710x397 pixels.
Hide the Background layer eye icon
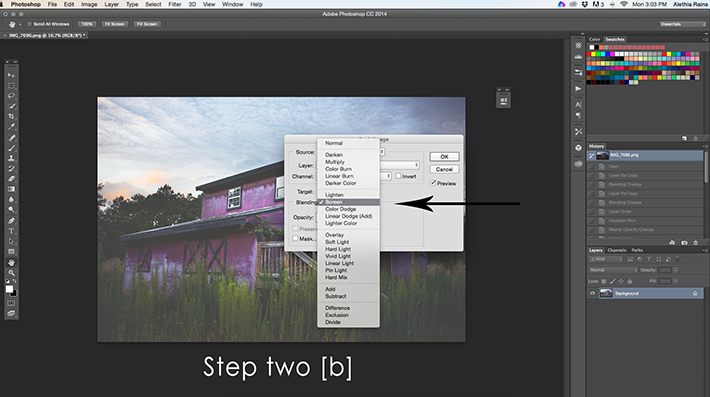click(592, 293)
